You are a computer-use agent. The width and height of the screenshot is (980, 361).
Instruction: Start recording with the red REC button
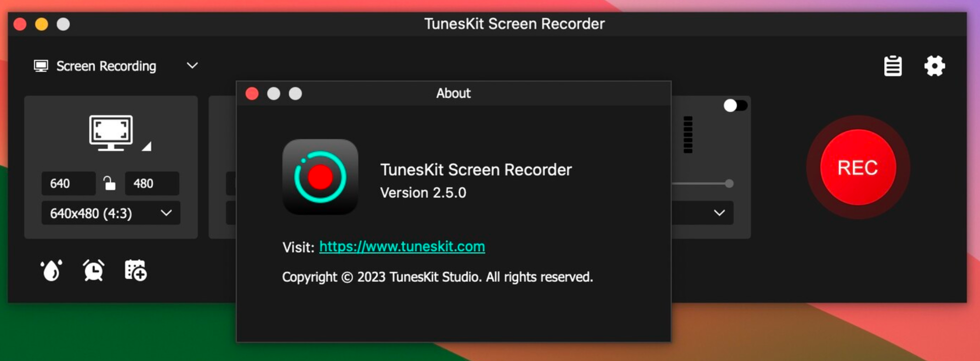tap(858, 167)
